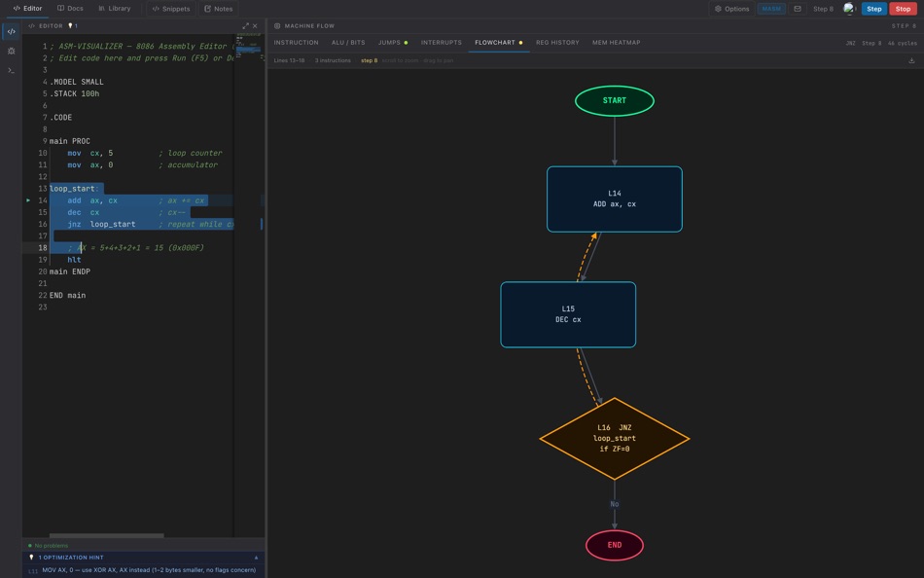Click the 3 instructions info text
Screen dimensions: 924x578
(x=333, y=60)
